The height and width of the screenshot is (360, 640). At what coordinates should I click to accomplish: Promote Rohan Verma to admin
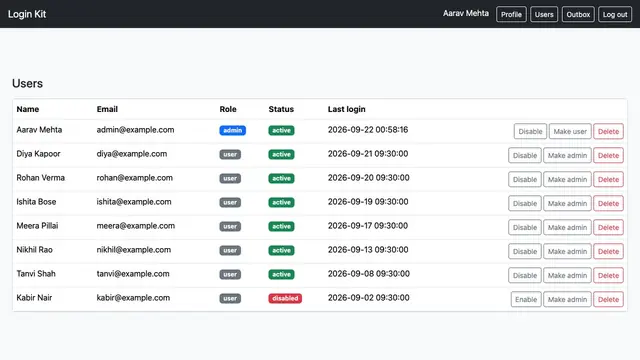pos(567,180)
